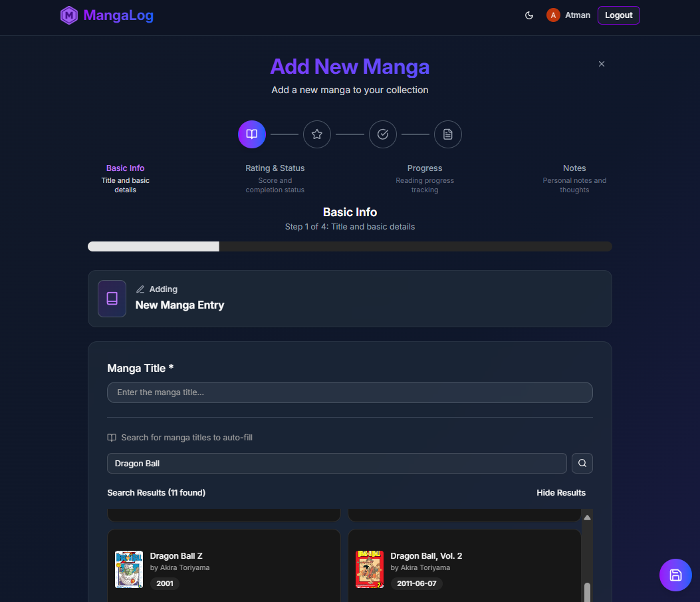Image resolution: width=700 pixels, height=602 pixels.
Task: Focus the Dragon Ball search field
Action: (336, 464)
